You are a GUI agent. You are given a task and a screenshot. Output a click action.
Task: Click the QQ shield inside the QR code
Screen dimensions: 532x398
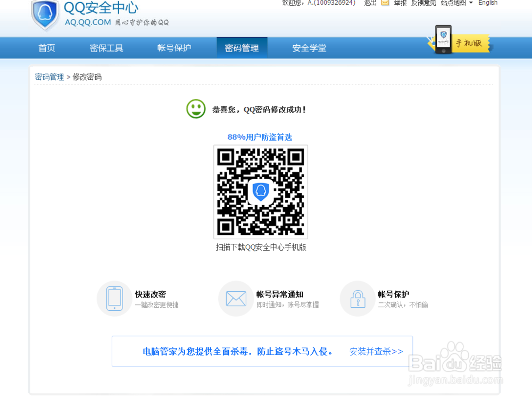point(261,192)
